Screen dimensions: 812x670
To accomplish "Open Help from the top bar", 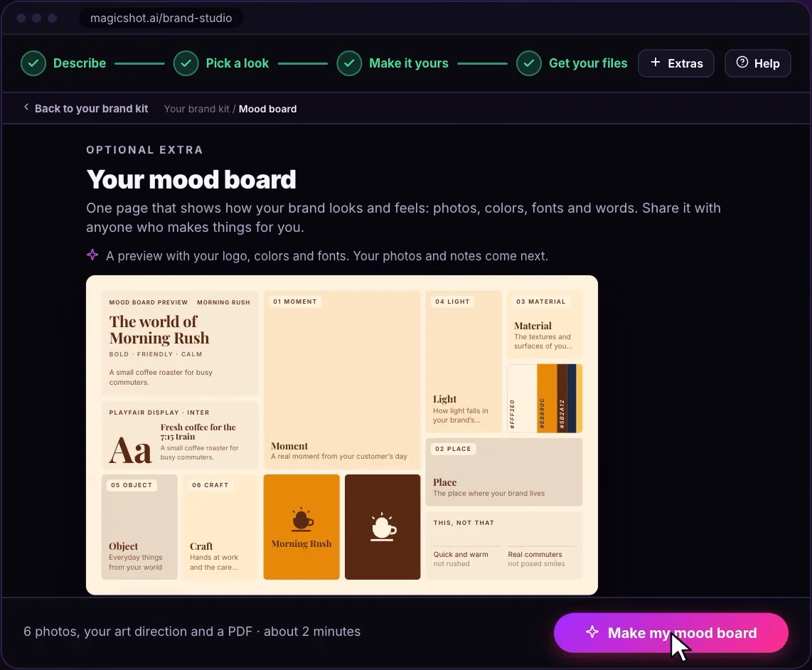I will click(x=758, y=63).
